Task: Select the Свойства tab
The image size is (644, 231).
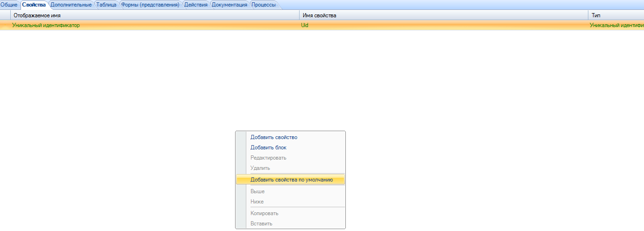Action: pos(34,5)
